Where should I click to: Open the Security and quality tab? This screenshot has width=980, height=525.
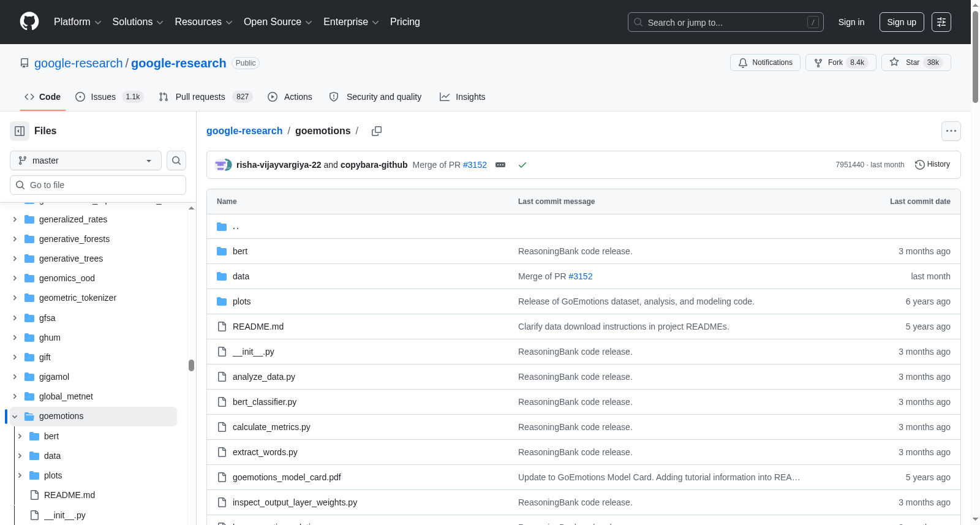[x=375, y=97]
